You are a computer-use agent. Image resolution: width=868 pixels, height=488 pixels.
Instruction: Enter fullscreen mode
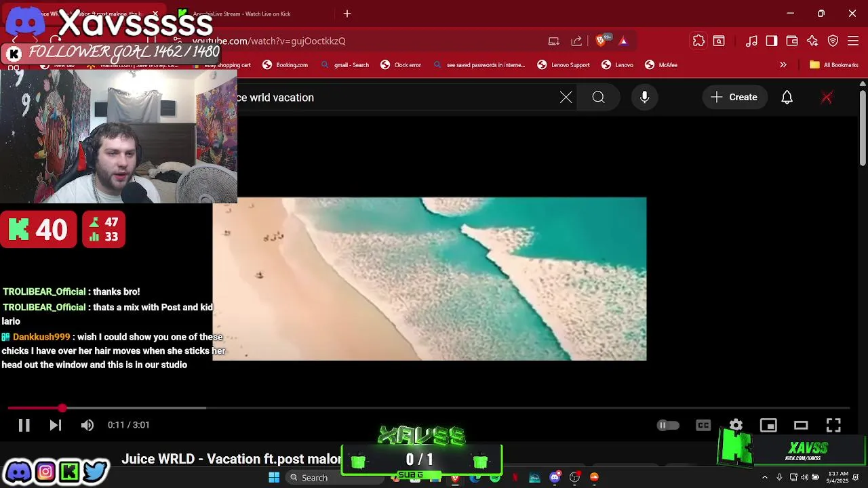833,425
